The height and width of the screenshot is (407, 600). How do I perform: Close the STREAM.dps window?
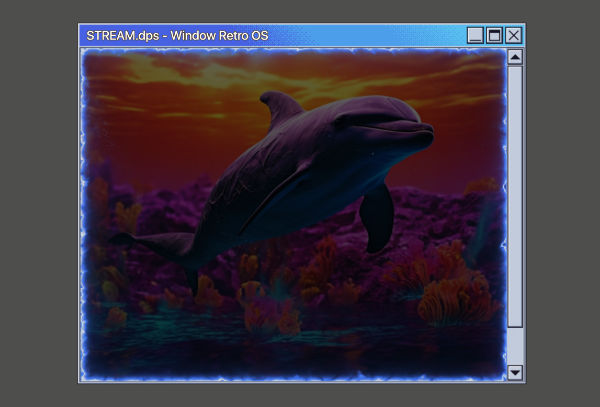(514, 36)
